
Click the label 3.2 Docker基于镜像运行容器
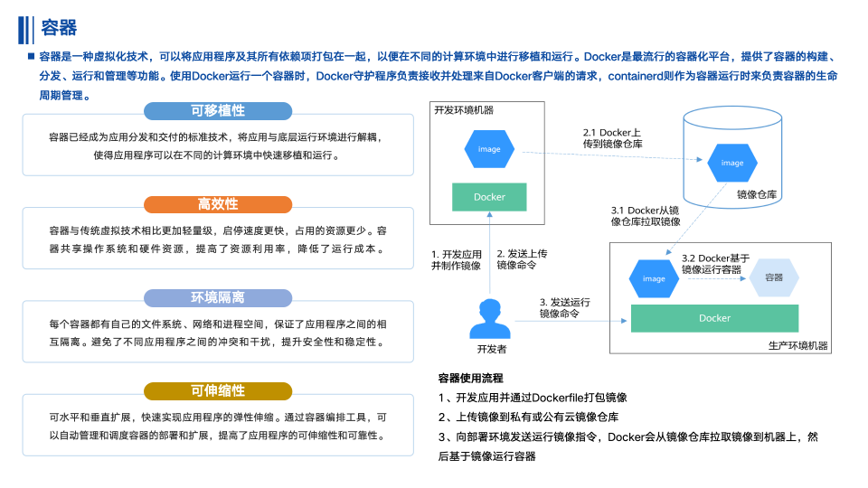pyautogui.click(x=715, y=264)
